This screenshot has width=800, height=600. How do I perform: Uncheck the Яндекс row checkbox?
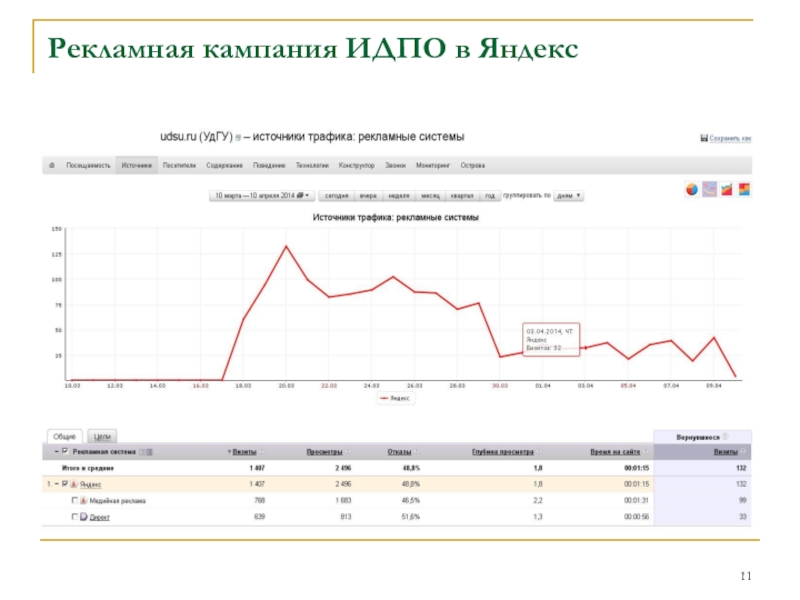[x=65, y=484]
